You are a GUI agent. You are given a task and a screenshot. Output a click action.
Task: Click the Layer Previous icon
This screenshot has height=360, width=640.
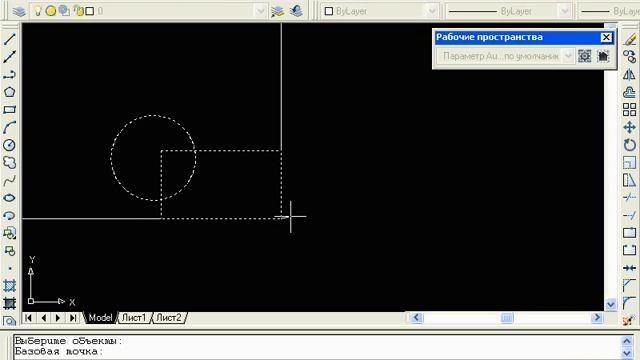(x=296, y=11)
